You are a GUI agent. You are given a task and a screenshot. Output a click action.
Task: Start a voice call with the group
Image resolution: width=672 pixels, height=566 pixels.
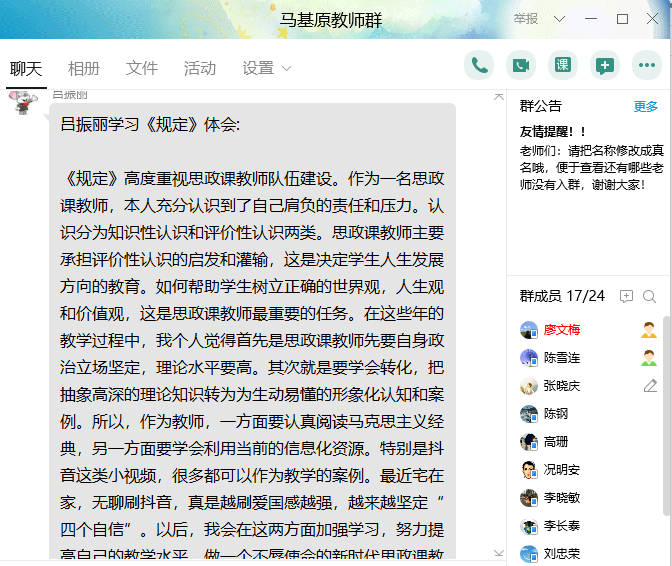point(479,66)
